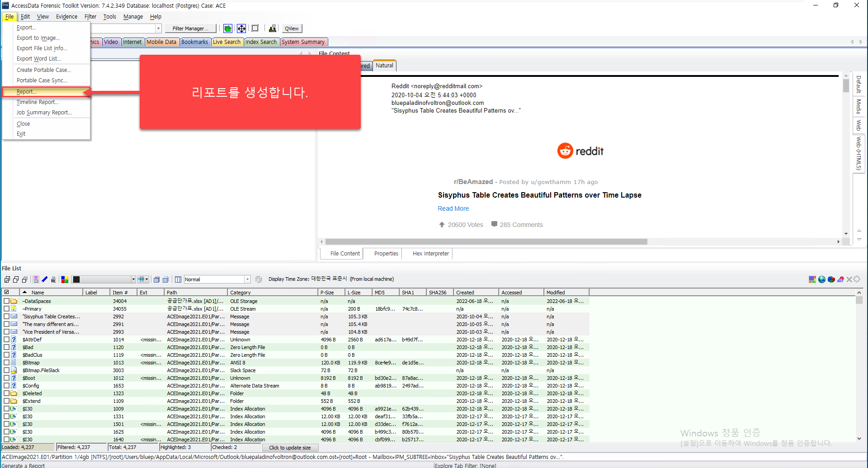Image resolution: width=868 pixels, height=468 pixels.
Task: Click the grey spinner icon in File List
Action: [857, 279]
